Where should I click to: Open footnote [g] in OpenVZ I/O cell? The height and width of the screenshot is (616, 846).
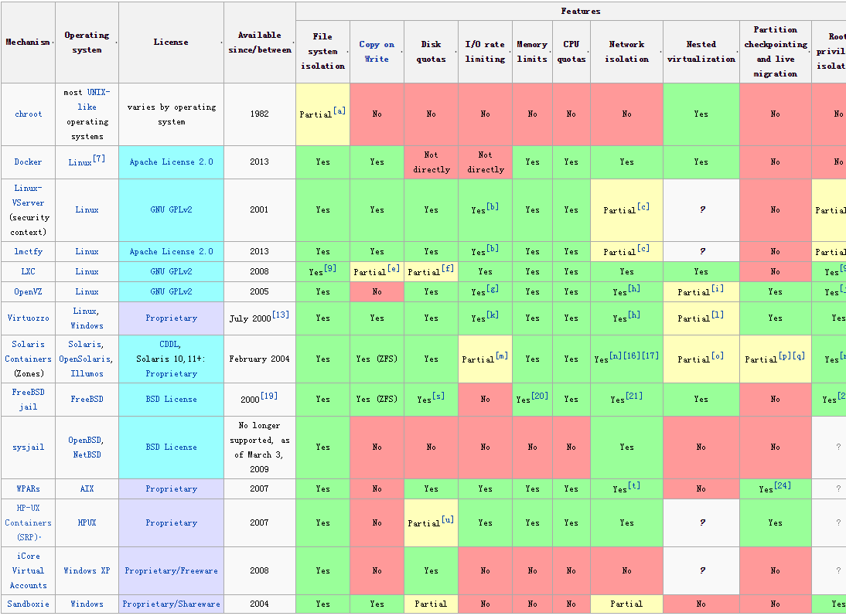(x=492, y=288)
